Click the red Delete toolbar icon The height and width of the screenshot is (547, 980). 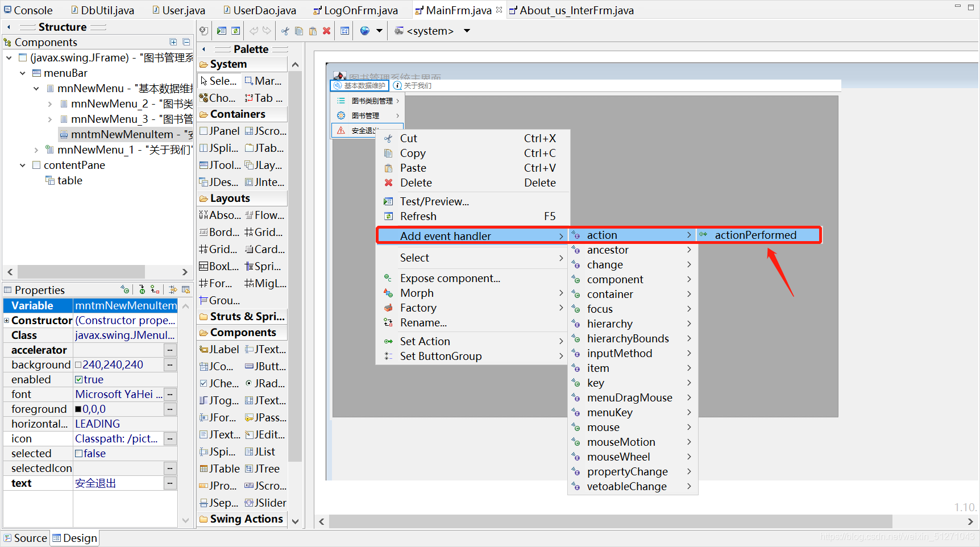pos(327,31)
